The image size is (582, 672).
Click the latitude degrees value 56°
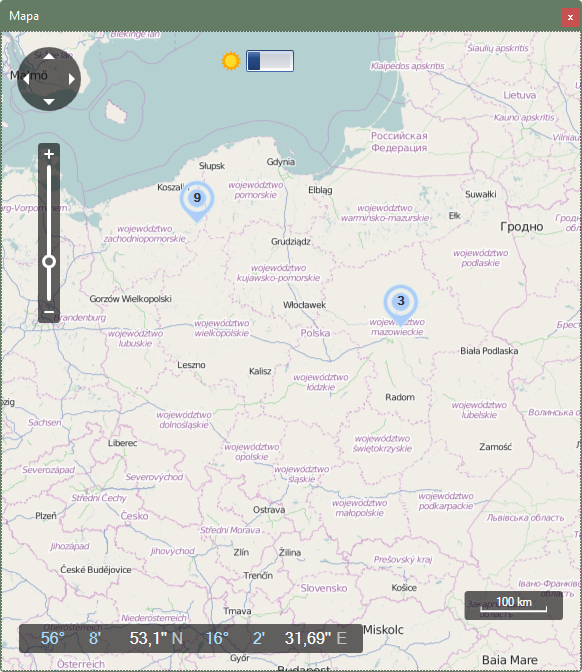point(52,638)
